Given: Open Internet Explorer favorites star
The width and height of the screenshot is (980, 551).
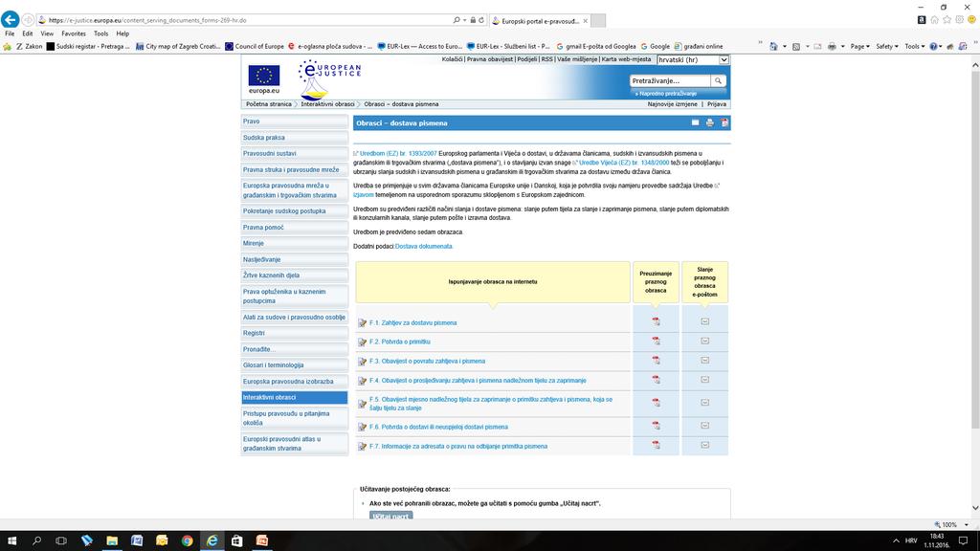Looking at the screenshot, I should [x=947, y=20].
